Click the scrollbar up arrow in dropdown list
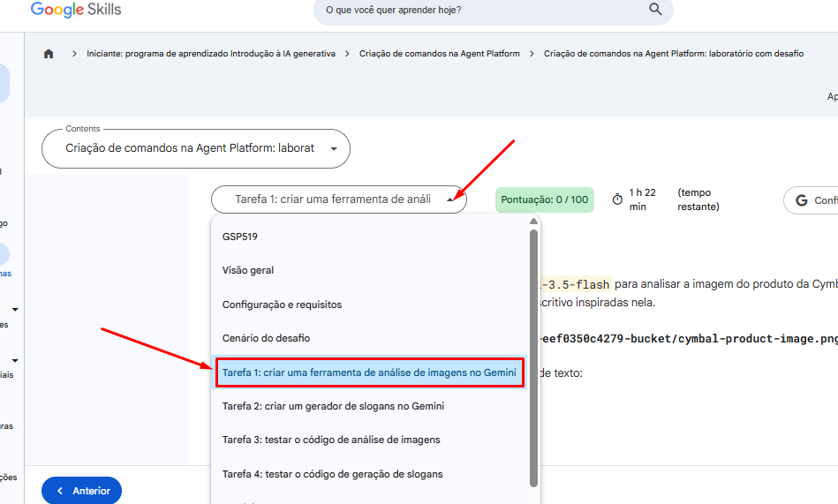This screenshot has height=504, width=838. pyautogui.click(x=533, y=222)
